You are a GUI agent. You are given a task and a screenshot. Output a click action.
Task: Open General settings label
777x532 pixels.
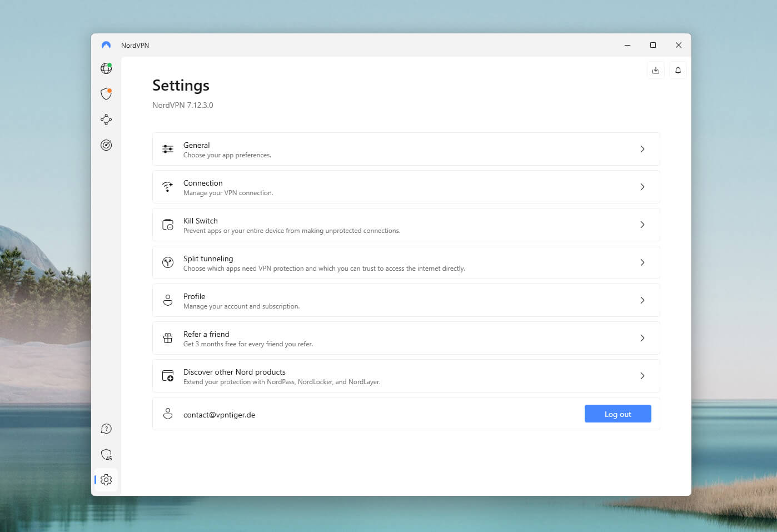(x=197, y=145)
